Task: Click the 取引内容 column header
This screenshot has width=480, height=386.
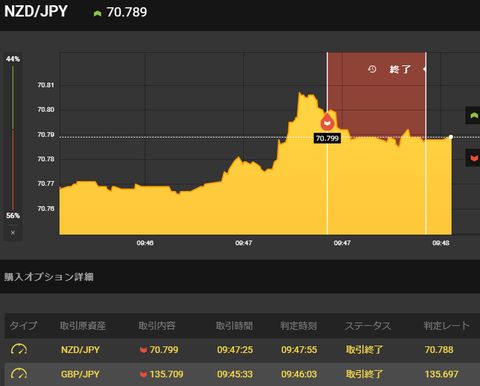Action: click(157, 325)
